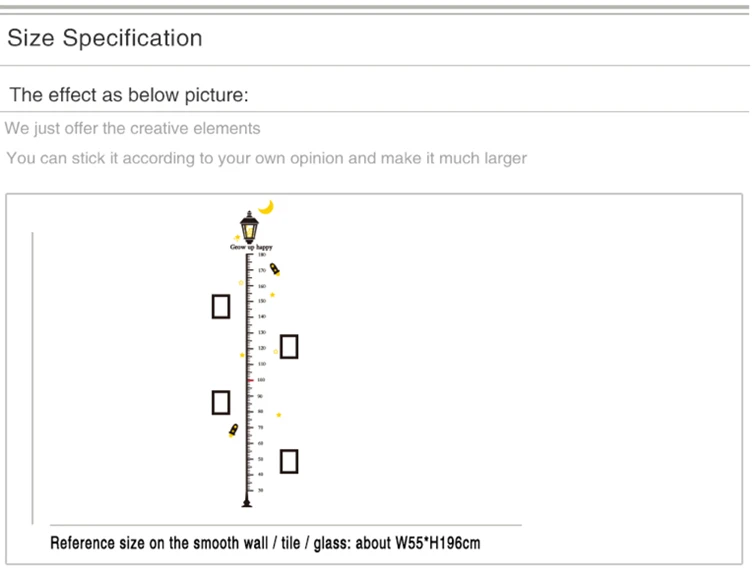Click the lamp post base at ruler bottom
This screenshot has width=752, height=568.
pyautogui.click(x=247, y=502)
